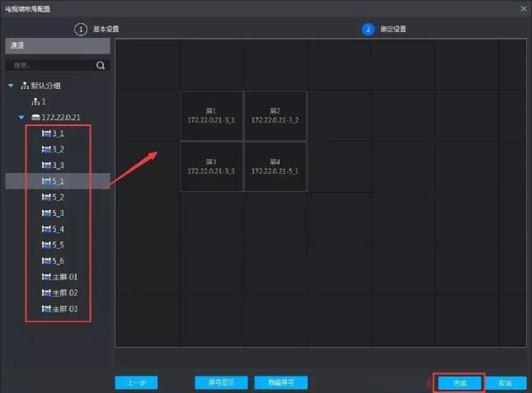The width and height of the screenshot is (532, 393).
Task: Click the screen icon of channel 5_4
Action: click(x=46, y=229)
